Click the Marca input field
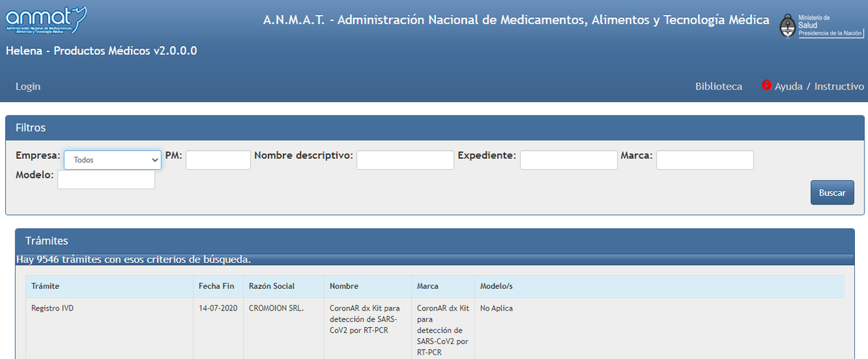The height and width of the screenshot is (359, 868). (x=705, y=160)
